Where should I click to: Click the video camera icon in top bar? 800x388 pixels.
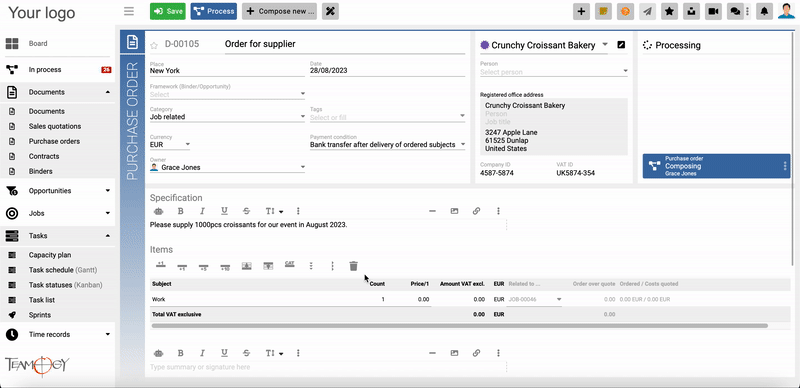(713, 11)
